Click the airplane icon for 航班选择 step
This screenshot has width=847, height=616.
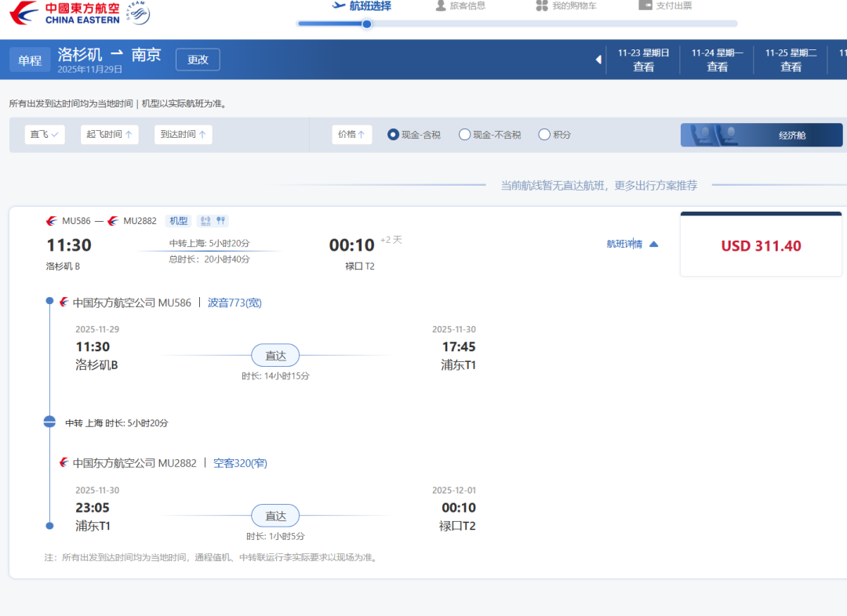pyautogui.click(x=340, y=5)
